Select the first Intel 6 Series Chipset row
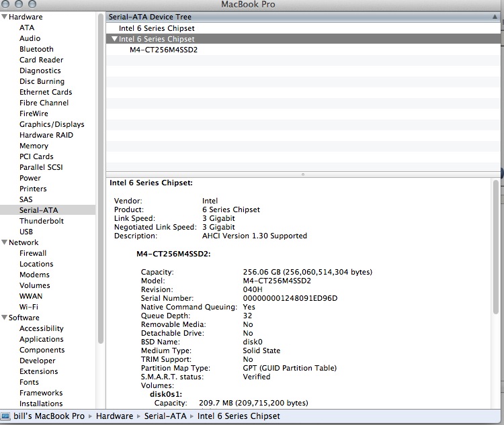 [x=303, y=28]
